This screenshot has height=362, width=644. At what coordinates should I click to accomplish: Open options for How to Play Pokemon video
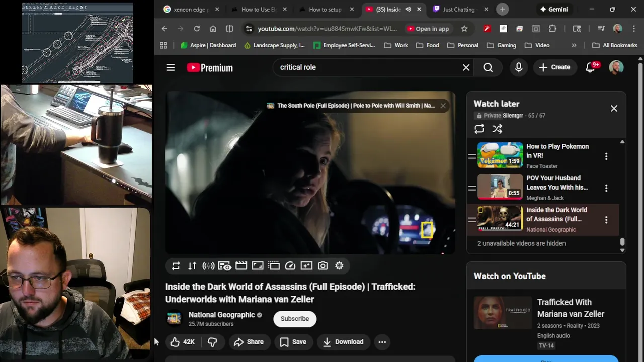click(x=606, y=156)
